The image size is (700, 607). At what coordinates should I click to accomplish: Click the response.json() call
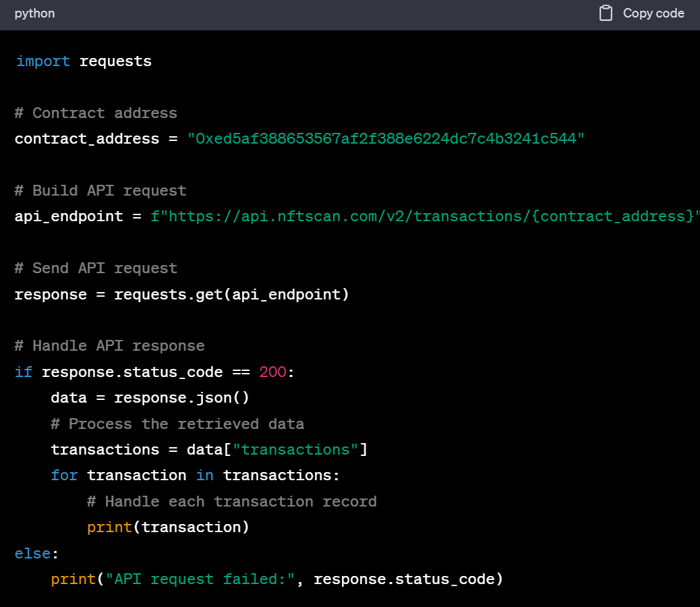pyautogui.click(x=181, y=398)
